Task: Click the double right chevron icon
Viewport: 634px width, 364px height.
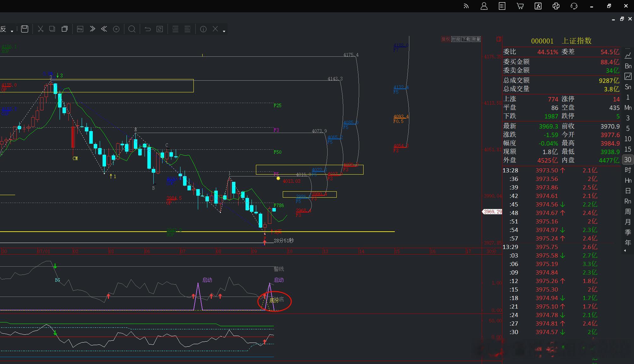Action: point(92,29)
